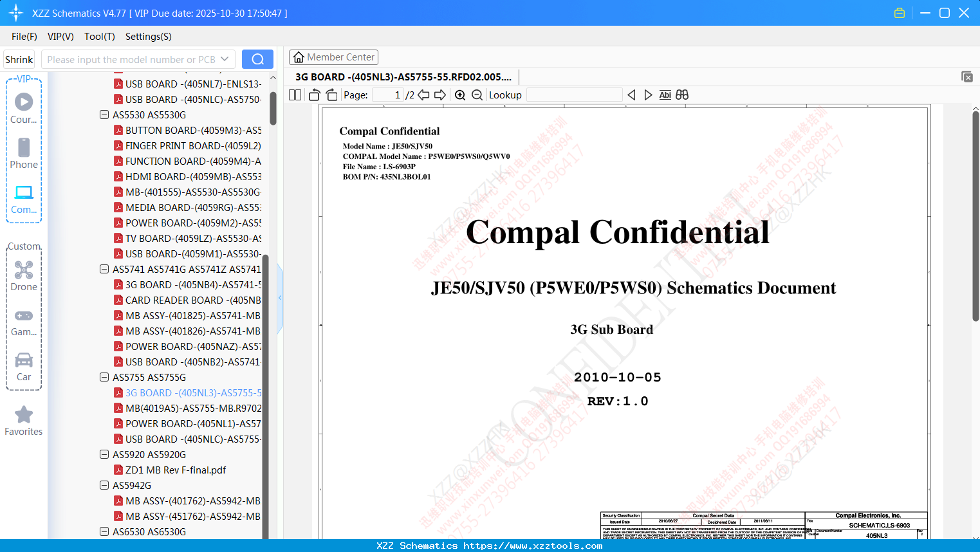Open the Courses category in the VIP sidebar
Screen dimensions: 980x552
24,108
